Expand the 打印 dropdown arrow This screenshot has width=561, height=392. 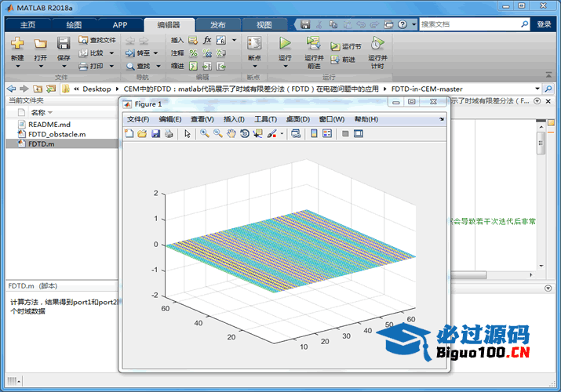pos(111,66)
